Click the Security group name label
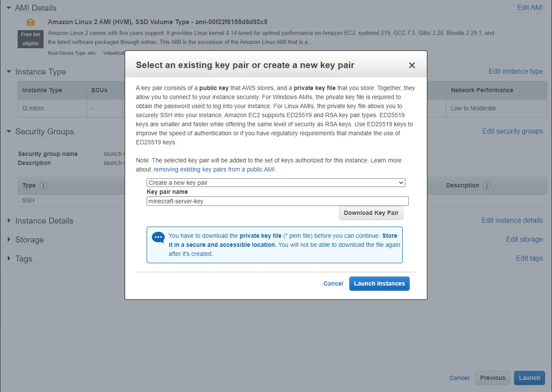This screenshot has height=392, width=552. pyautogui.click(x=48, y=154)
